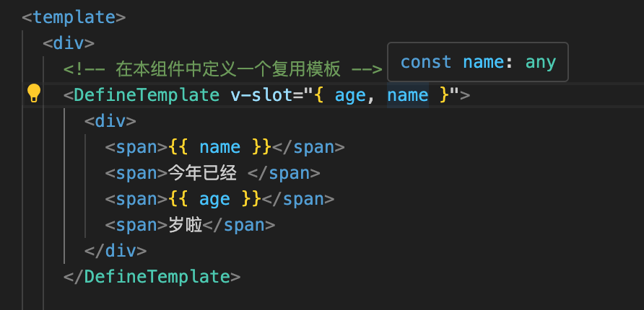Click the 今年已经 span text
Screen dimensions: 644x310
202,174
